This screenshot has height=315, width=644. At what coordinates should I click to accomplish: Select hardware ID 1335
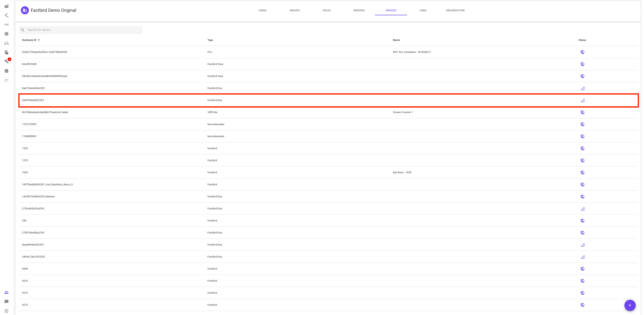click(x=25, y=148)
